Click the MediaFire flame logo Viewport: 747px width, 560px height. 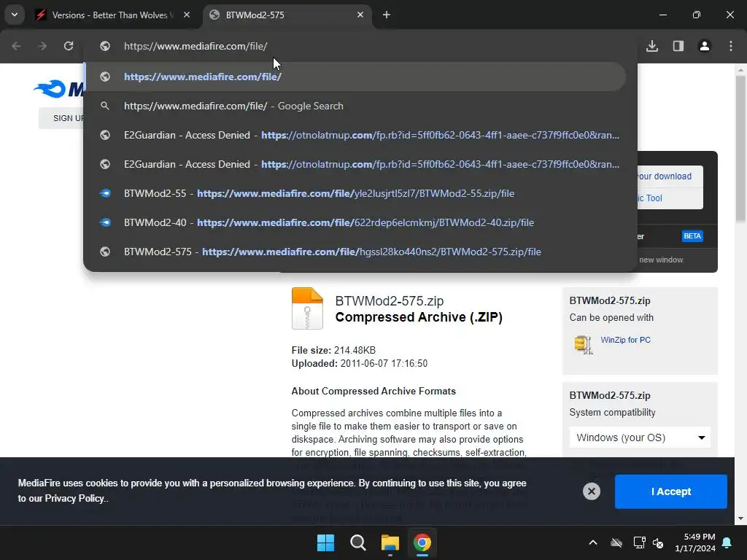50,88
